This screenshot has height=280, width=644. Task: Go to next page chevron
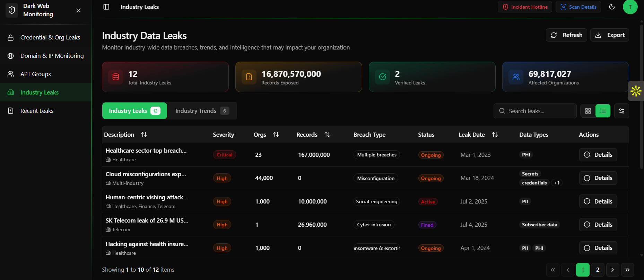(612, 270)
